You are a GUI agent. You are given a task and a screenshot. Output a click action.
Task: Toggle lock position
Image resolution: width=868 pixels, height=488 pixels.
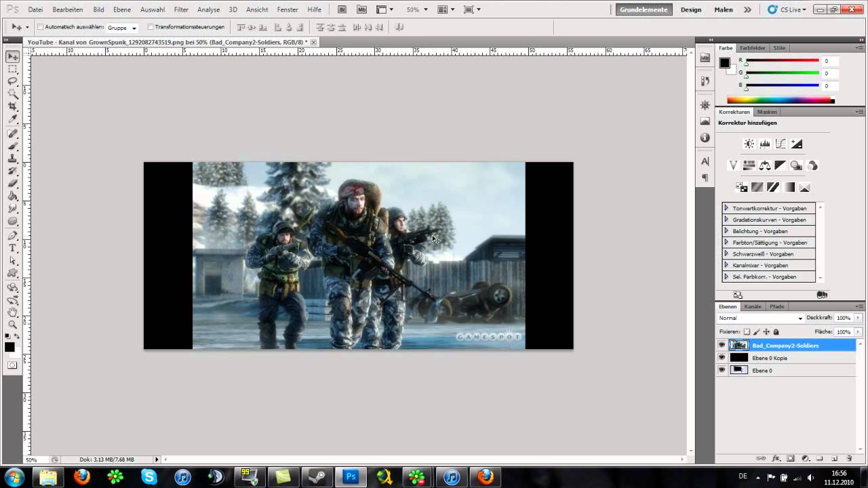(766, 332)
